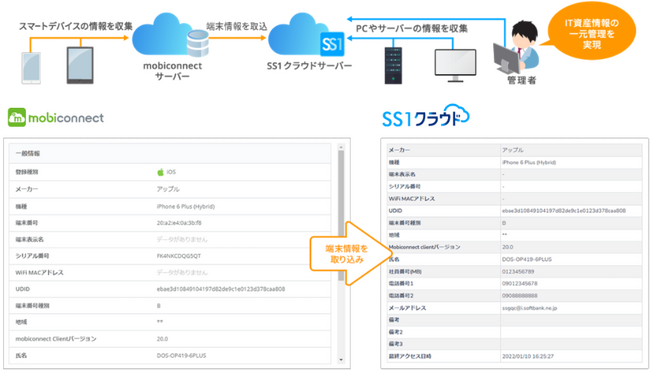Select DOS-OP419-6PLUS in mobiconnect panel
Image resolution: width=650 pixels, height=371 pixels.
click(181, 356)
